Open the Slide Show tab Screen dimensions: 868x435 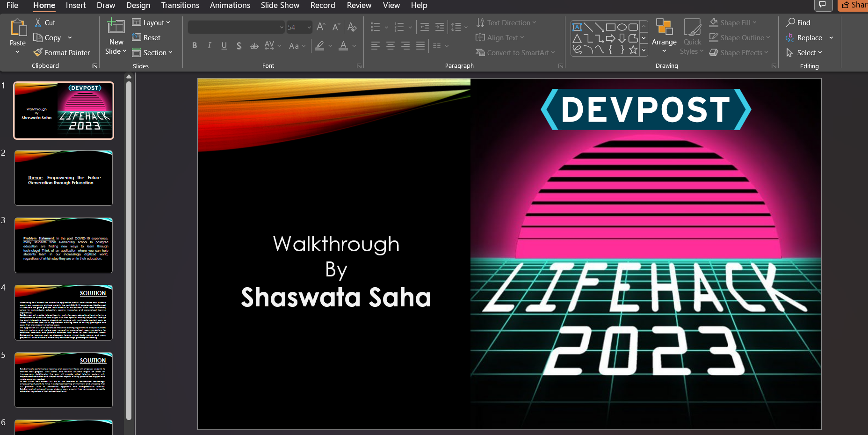280,5
